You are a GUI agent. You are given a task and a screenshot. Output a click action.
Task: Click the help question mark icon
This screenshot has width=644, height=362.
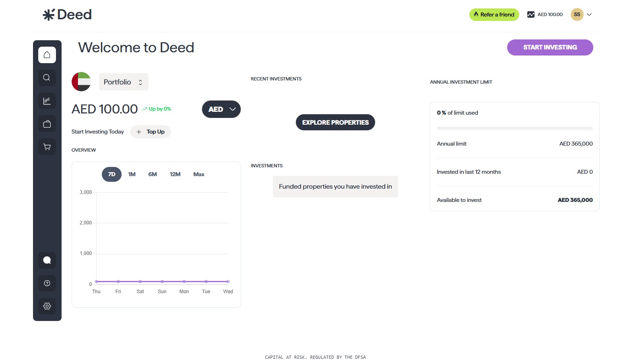coord(47,283)
